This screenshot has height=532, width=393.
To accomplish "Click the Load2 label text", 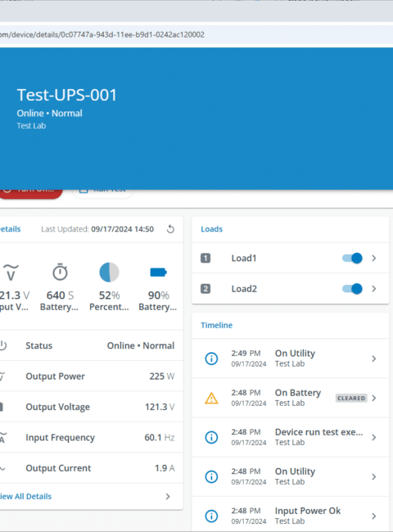I will [244, 289].
